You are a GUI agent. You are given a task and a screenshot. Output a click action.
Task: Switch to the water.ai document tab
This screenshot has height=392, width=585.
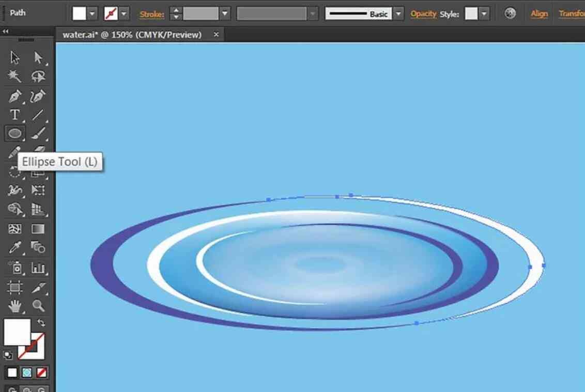coord(132,35)
